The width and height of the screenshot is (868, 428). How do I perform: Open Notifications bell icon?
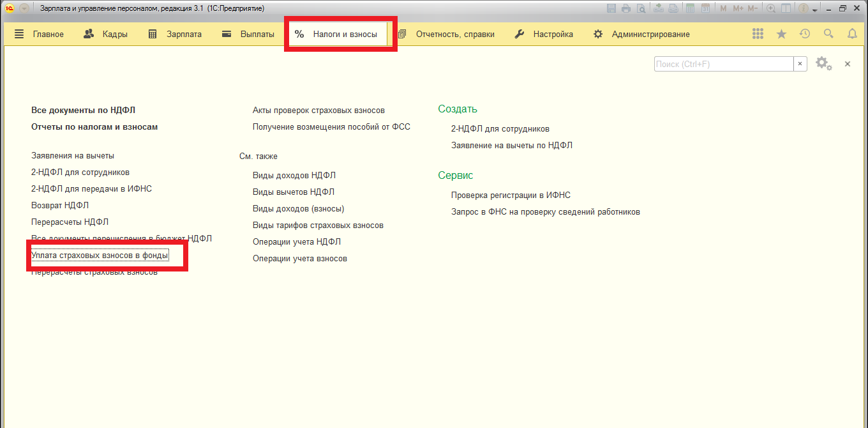852,34
